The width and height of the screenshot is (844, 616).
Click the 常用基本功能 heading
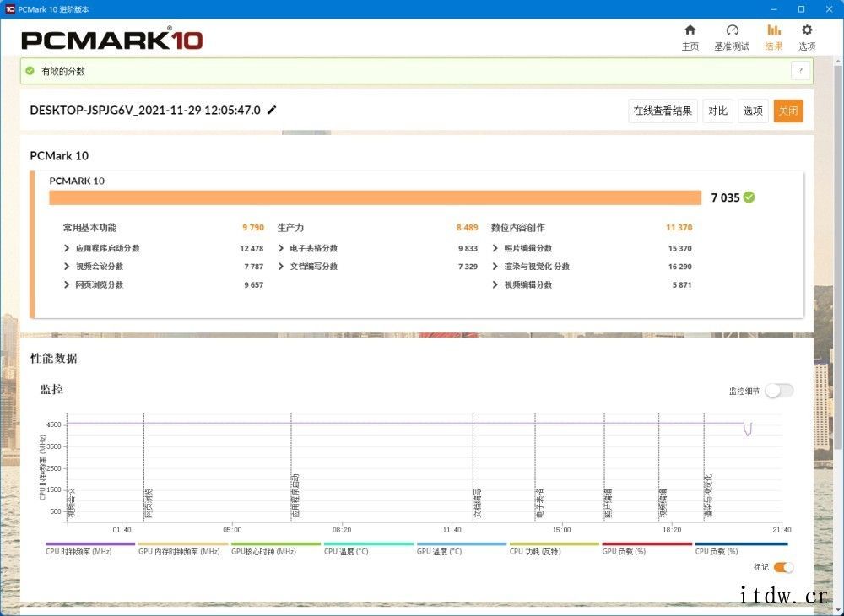[x=90, y=228]
